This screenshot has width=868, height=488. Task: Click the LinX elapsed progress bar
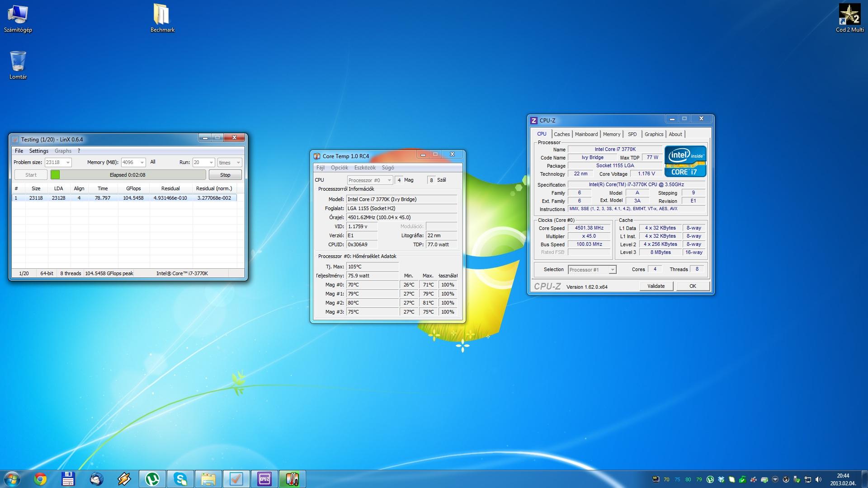128,175
